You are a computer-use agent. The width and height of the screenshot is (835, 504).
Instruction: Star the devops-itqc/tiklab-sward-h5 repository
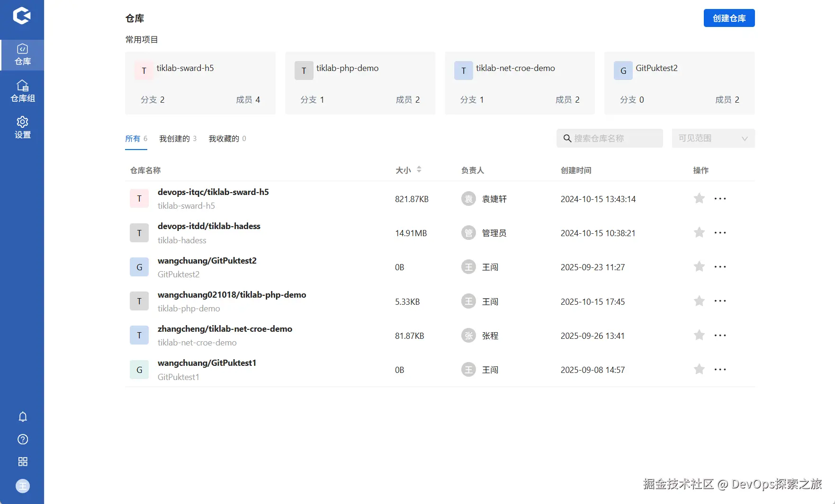point(699,198)
